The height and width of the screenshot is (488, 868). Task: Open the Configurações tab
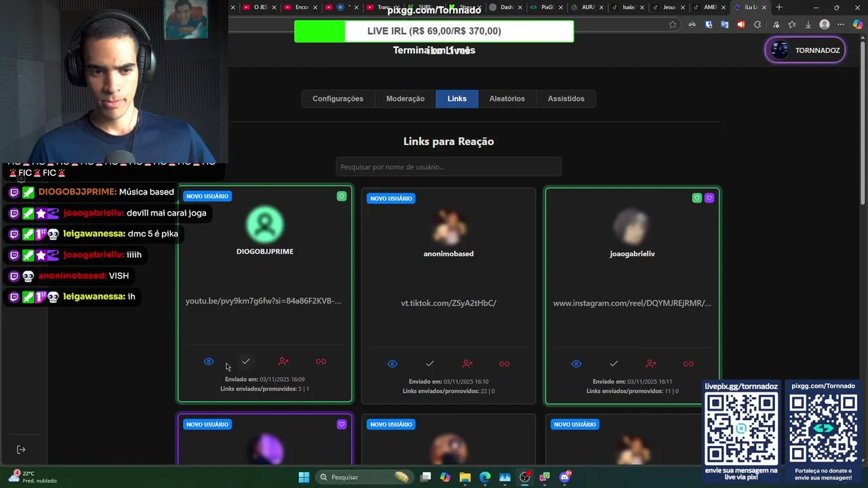pos(338,99)
